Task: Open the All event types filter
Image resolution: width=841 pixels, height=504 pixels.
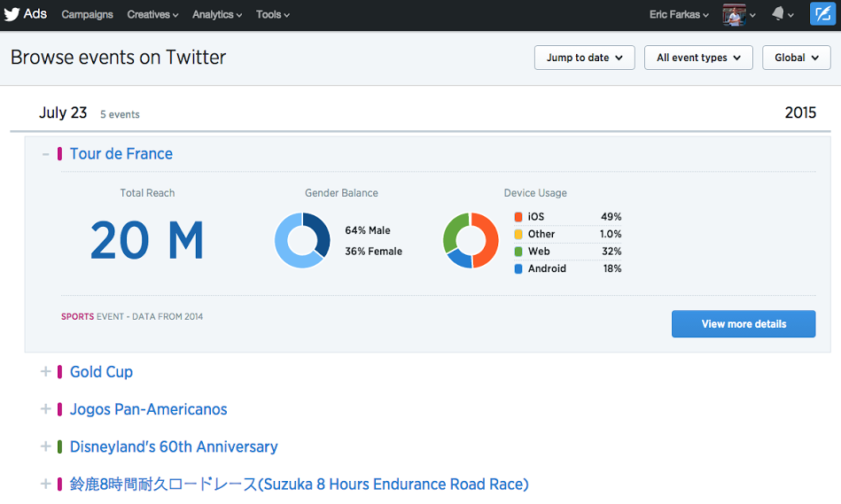Action: 698,58
